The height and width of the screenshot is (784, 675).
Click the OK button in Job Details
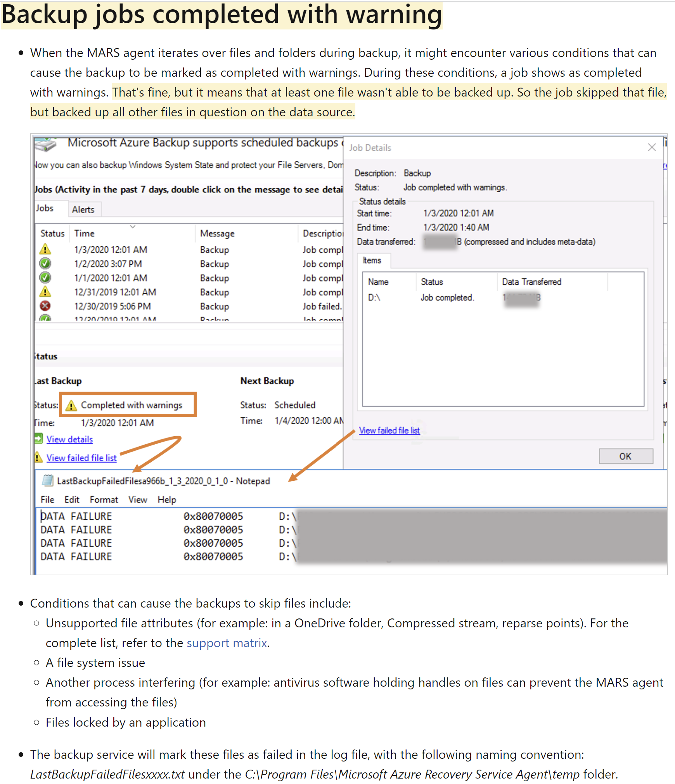click(x=626, y=456)
